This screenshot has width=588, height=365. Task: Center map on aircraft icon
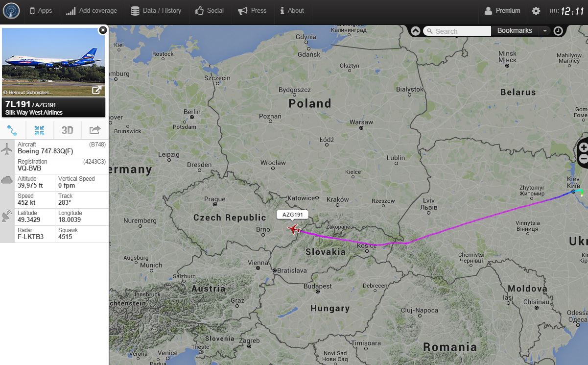(40, 130)
